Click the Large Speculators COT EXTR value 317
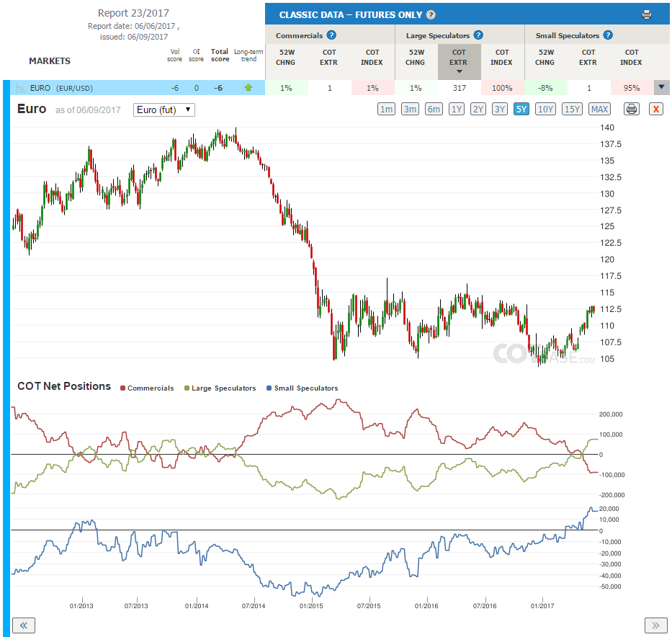 click(459, 88)
